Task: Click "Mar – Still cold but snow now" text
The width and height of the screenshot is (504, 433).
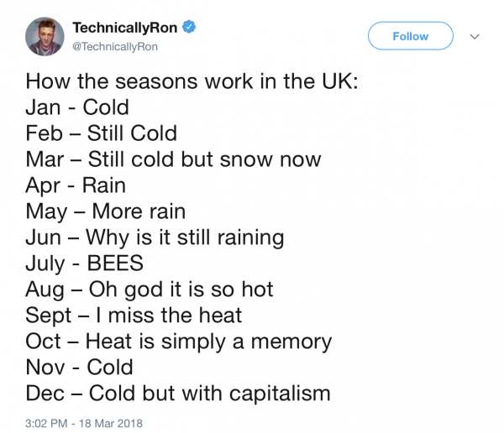Action: (173, 159)
